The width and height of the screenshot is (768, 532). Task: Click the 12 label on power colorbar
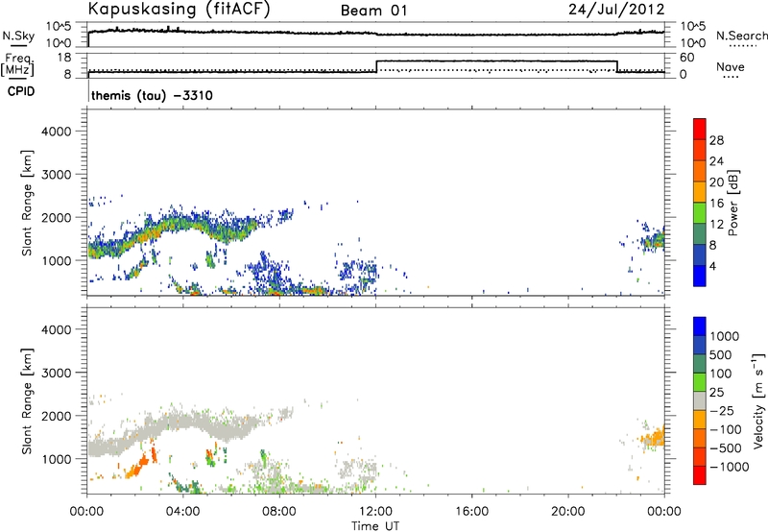click(x=716, y=225)
